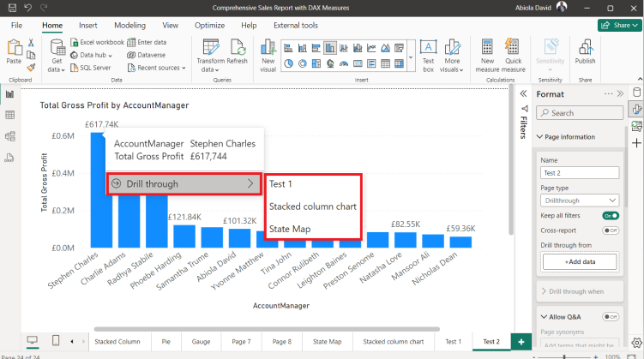Screen dimensions: 644x359
Task: Switch to the State Map page tab
Action: pos(327,342)
